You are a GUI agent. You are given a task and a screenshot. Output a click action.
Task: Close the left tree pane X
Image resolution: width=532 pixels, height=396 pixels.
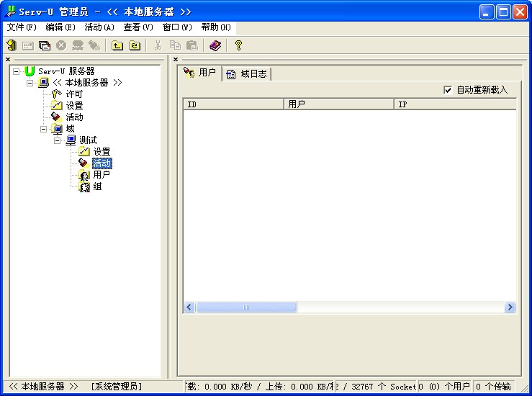click(x=8, y=59)
